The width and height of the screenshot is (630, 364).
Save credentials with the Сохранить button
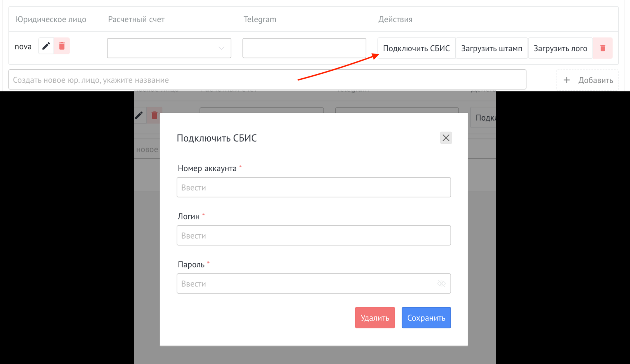tap(426, 318)
